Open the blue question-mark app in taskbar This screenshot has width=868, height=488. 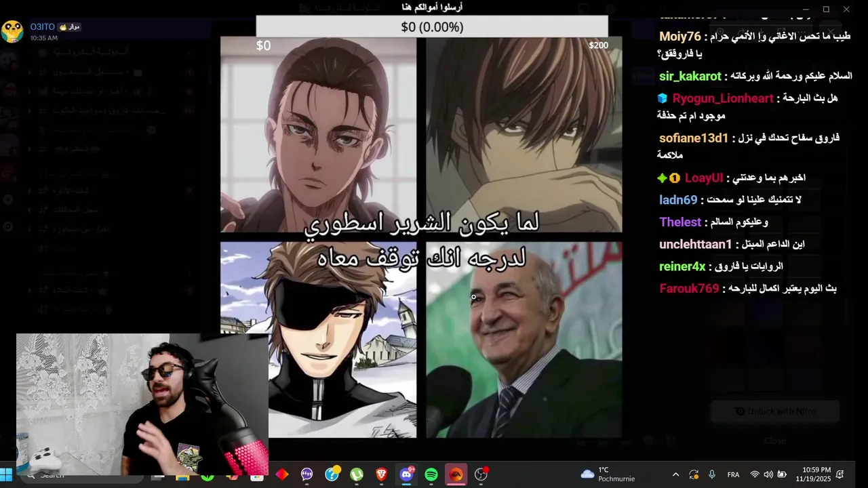click(x=332, y=474)
